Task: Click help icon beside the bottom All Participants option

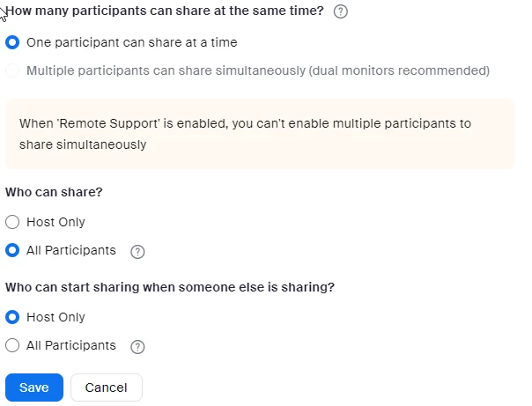Action: point(137,347)
